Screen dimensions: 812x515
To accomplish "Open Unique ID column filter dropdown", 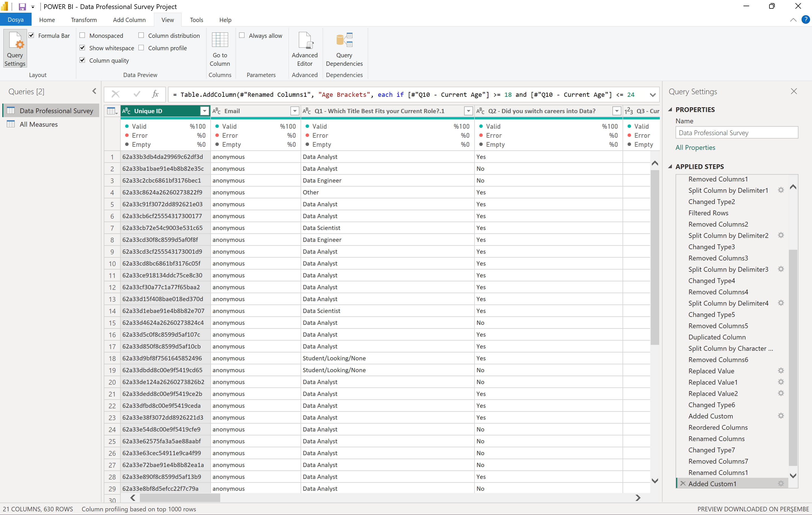I will pyautogui.click(x=204, y=111).
